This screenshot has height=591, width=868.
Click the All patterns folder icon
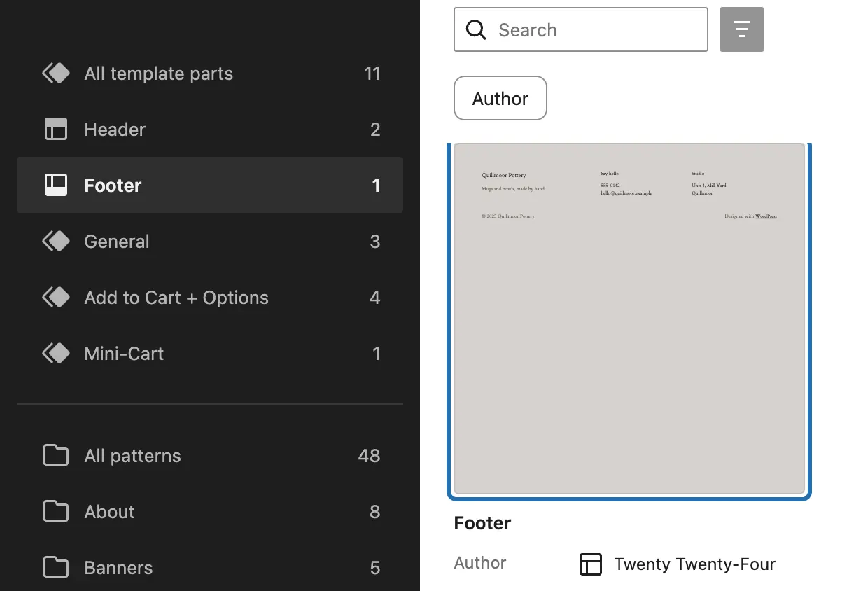[56, 456]
